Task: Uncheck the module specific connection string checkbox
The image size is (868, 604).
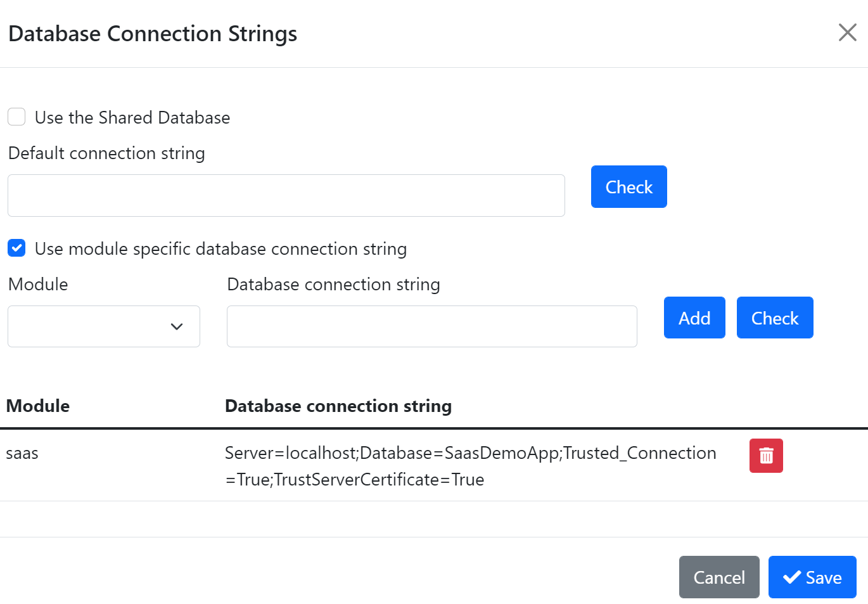Action: [x=16, y=248]
